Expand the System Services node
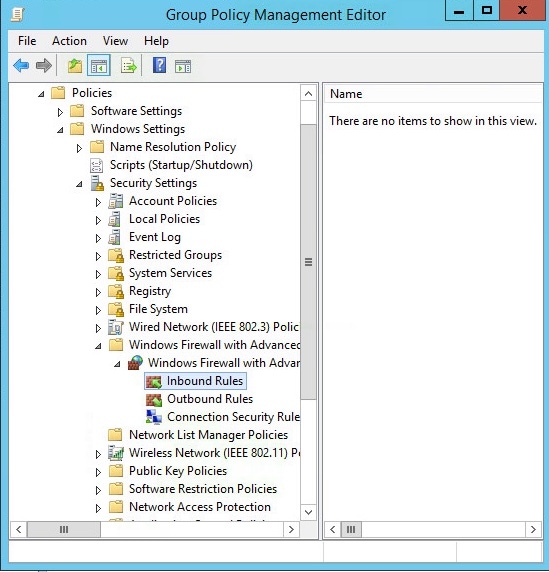Screen dimensions: 549x572 click(98, 274)
